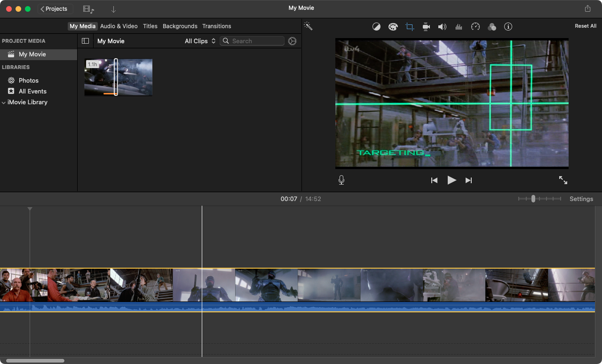
Task: Toggle the libraries sidebar visibility
Action: [x=85, y=41]
